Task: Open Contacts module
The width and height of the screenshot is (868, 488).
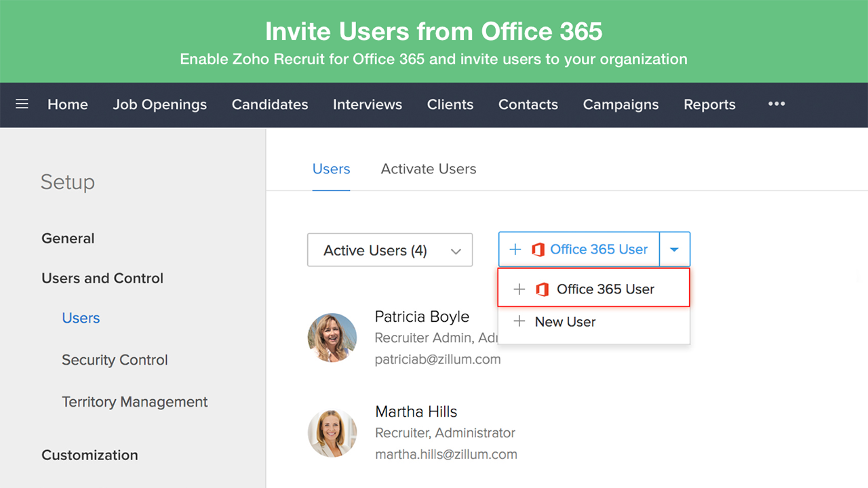Action: (528, 104)
